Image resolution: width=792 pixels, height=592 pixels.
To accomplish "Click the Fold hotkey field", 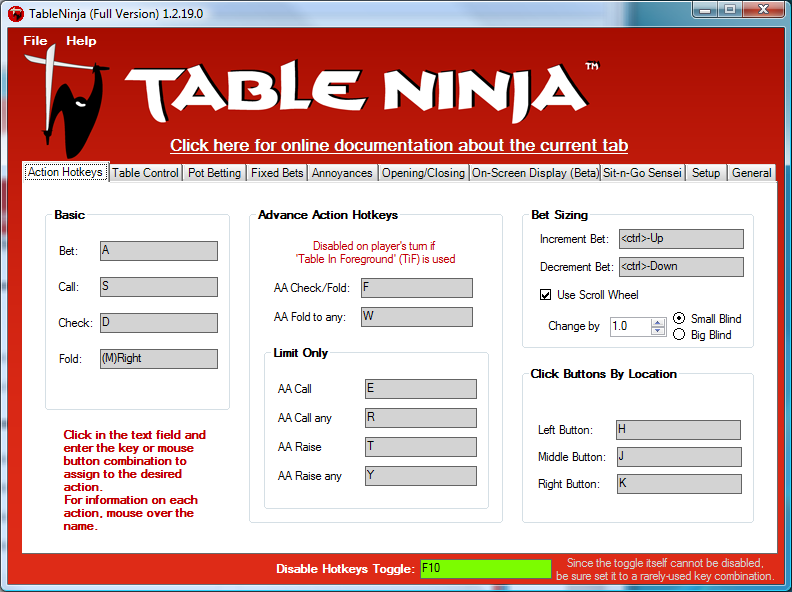I will 158,359.
